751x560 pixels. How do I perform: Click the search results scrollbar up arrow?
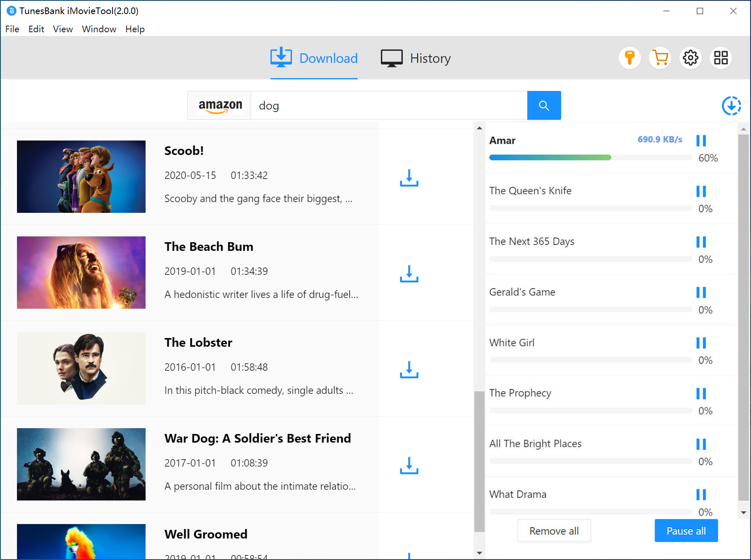[479, 128]
